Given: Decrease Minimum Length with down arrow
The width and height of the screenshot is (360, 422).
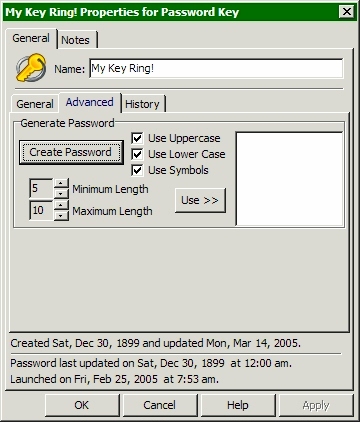Looking at the screenshot, I should (61, 193).
